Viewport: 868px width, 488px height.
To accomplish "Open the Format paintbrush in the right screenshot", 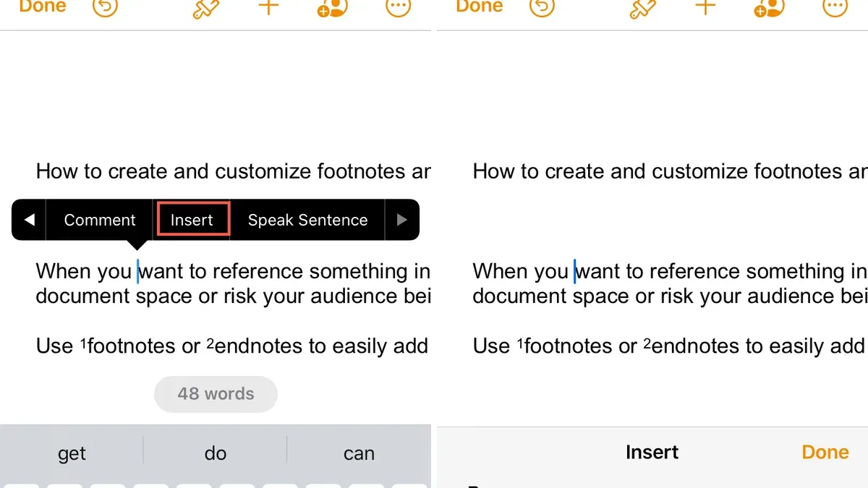I will [643, 8].
